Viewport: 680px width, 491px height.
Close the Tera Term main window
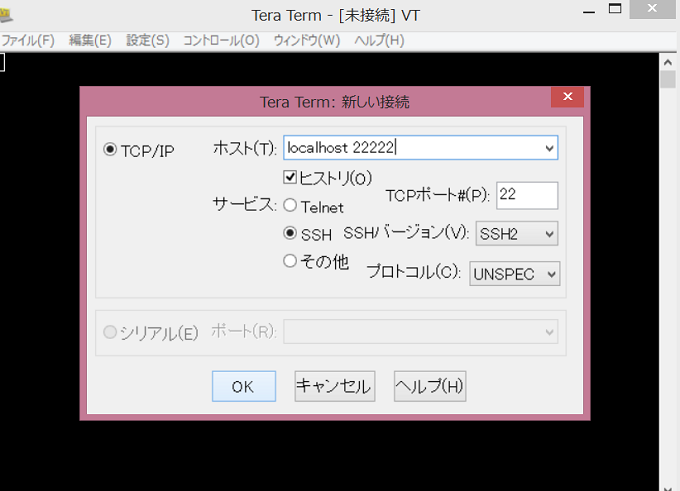pyautogui.click(x=652, y=9)
